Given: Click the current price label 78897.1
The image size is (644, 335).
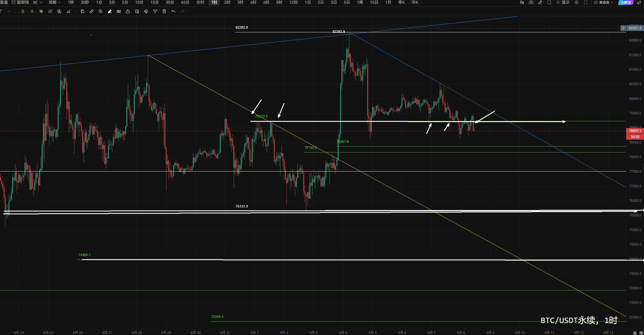Looking at the screenshot, I should click(x=635, y=131).
